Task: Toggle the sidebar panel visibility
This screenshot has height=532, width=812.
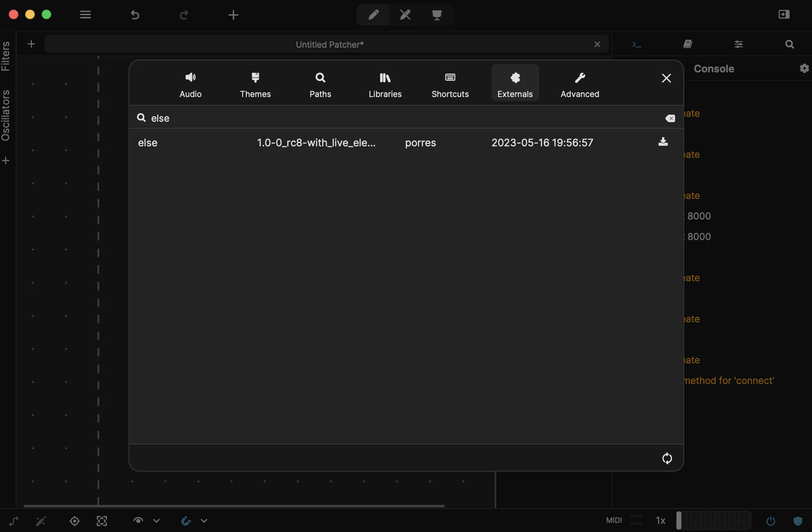Action: [784, 14]
